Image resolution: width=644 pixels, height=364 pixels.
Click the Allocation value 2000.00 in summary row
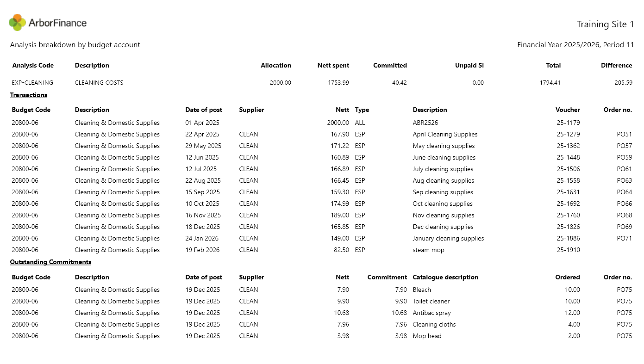(281, 83)
